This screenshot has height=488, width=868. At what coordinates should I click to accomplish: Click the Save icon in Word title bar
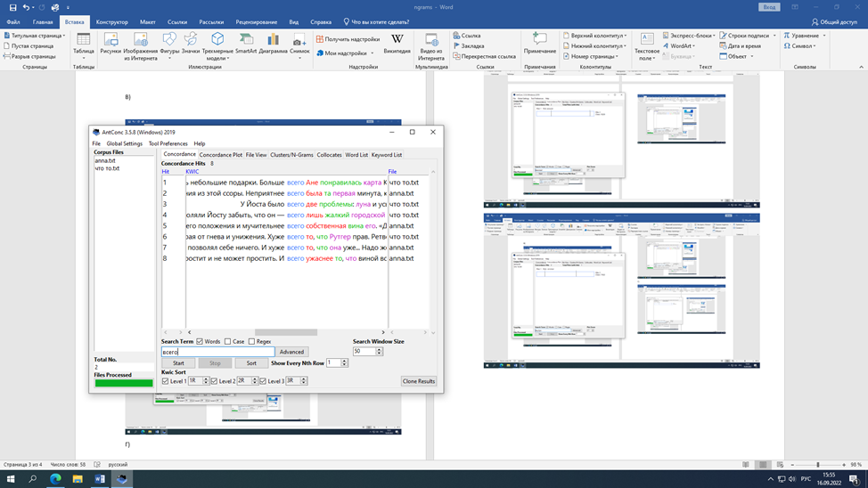pyautogui.click(x=12, y=7)
